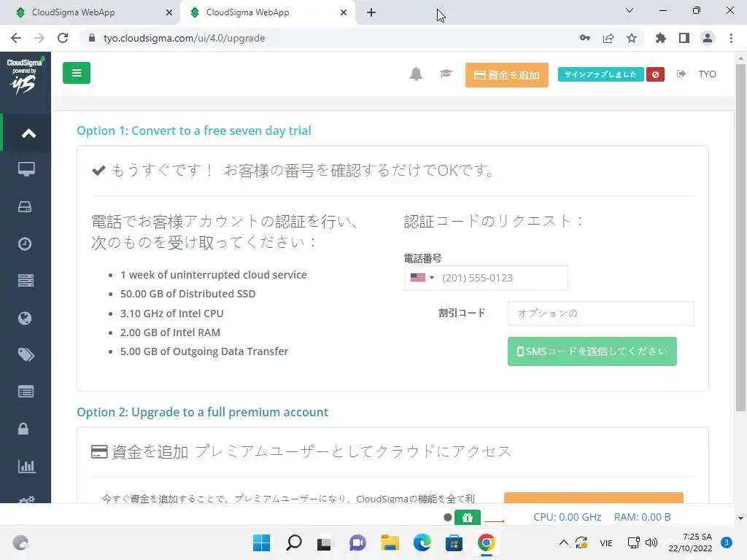Focus the 割引コード discount code field

pyautogui.click(x=601, y=314)
